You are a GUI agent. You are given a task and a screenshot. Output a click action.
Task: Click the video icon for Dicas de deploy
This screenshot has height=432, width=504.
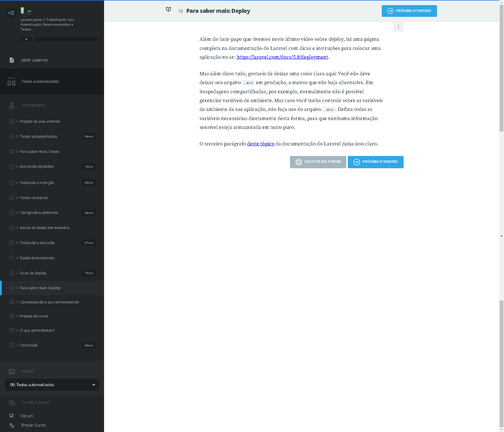(12, 273)
